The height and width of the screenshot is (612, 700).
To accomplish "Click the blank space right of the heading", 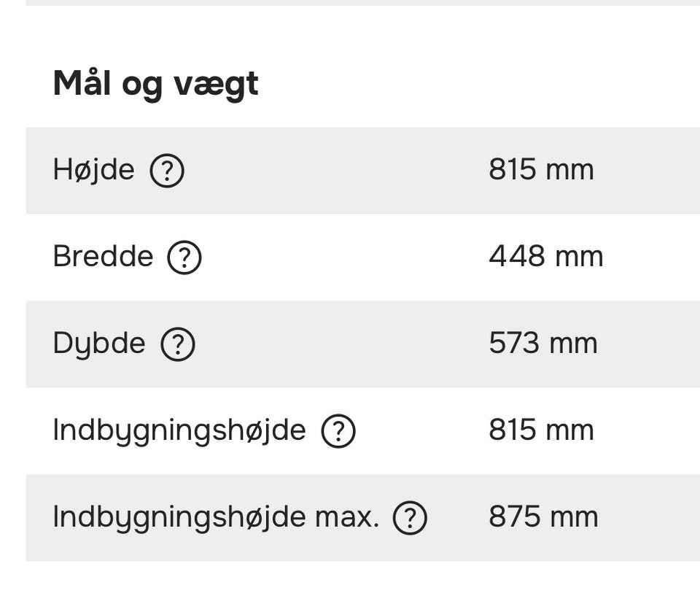I will 481,84.
